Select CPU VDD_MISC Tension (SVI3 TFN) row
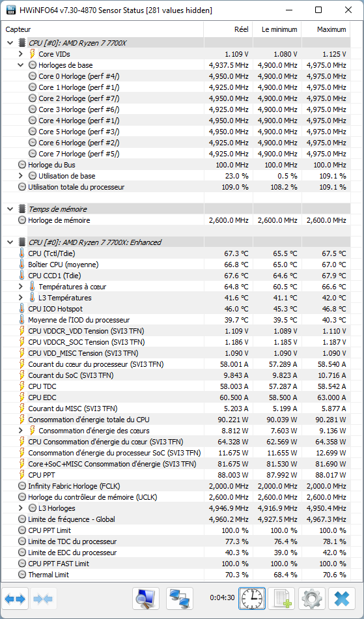Image resolution: width=364 pixels, height=619 pixels. coord(176,353)
